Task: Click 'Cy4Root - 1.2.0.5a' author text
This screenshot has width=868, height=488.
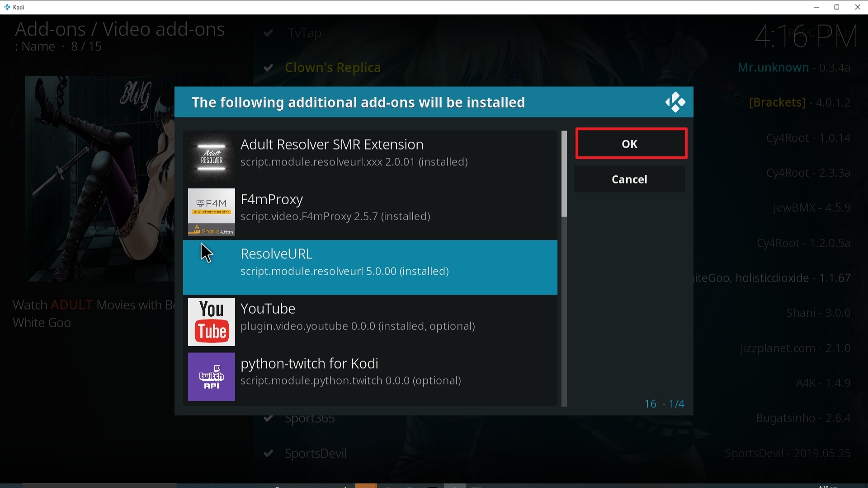Action: [803, 243]
